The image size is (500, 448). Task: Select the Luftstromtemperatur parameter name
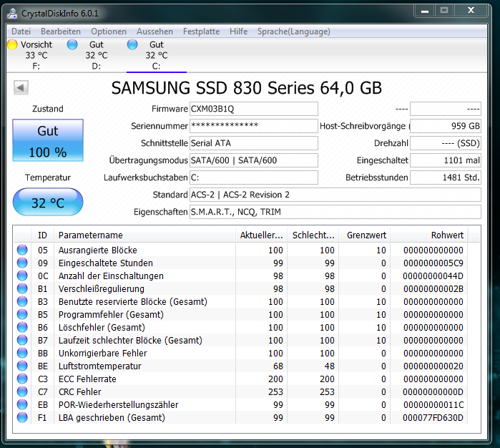pos(100,366)
